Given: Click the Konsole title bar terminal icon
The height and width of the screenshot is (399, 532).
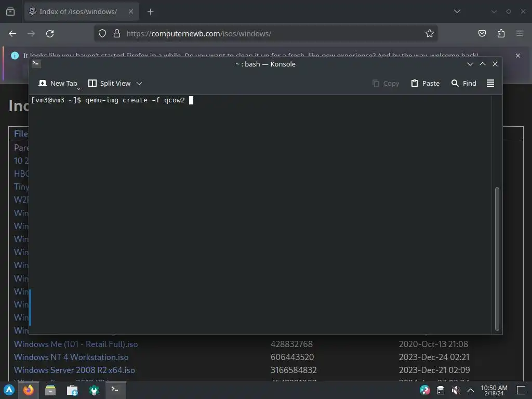Looking at the screenshot, I should coord(36,63).
